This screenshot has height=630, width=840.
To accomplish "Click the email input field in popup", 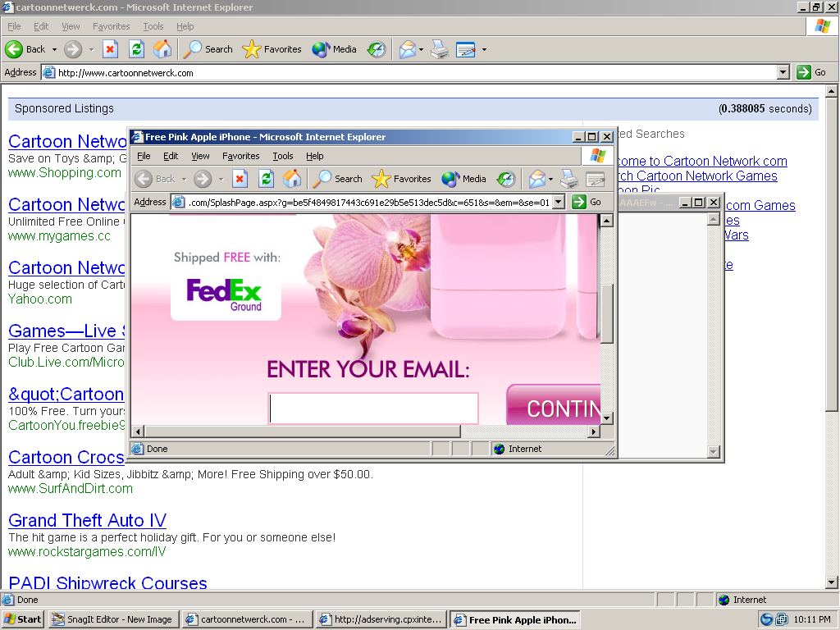I will [x=373, y=409].
